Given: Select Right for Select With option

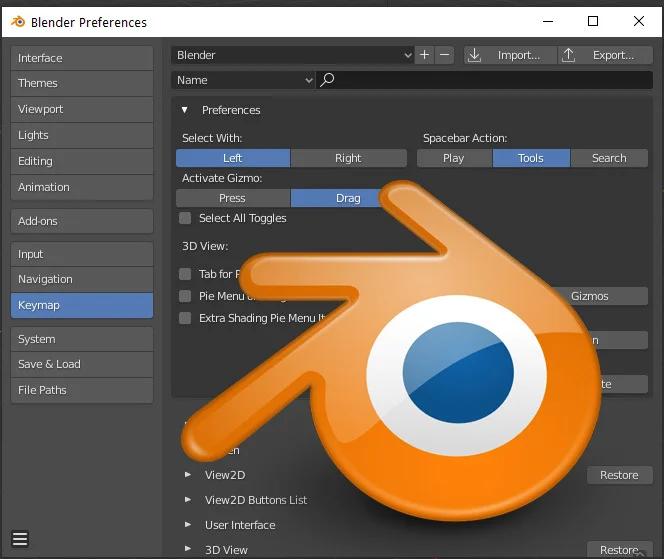Looking at the screenshot, I should 348,158.
